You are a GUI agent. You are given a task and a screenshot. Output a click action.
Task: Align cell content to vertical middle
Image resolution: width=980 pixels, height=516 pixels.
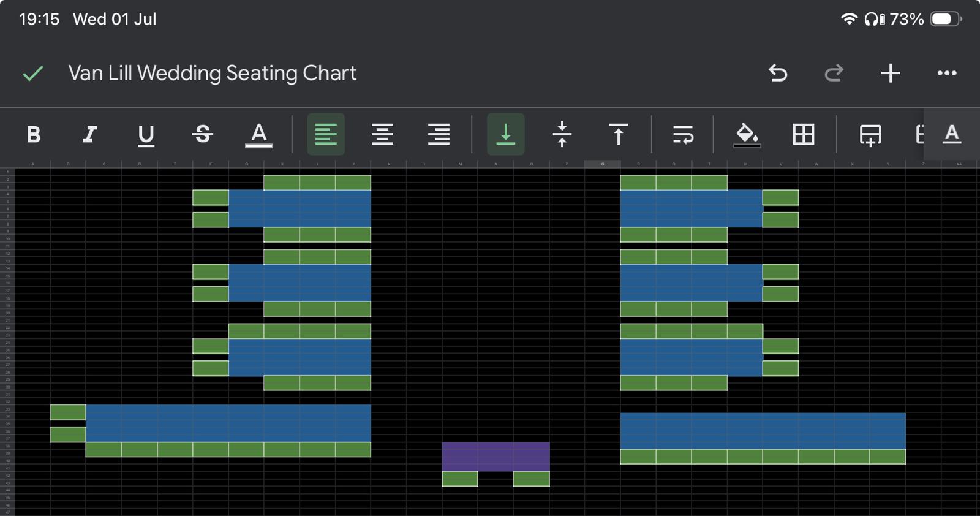(562, 134)
